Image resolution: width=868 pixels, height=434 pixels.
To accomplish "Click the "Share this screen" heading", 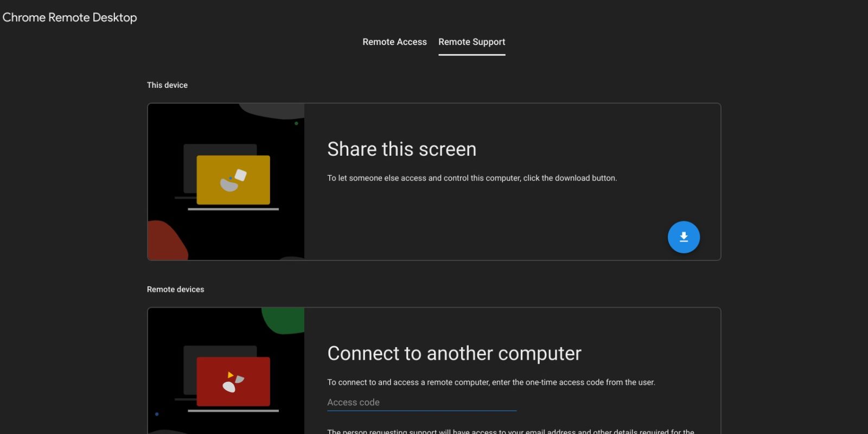I will point(401,149).
